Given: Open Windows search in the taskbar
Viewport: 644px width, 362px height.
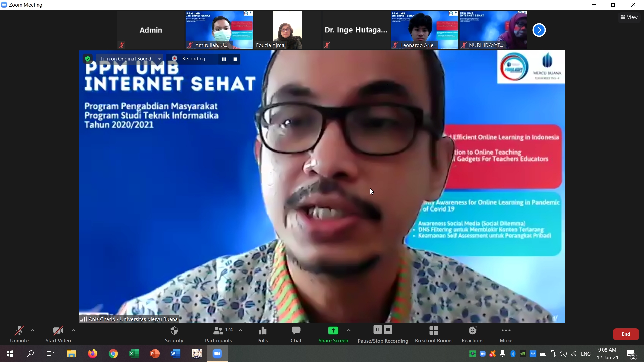Looking at the screenshot, I should click(30, 354).
